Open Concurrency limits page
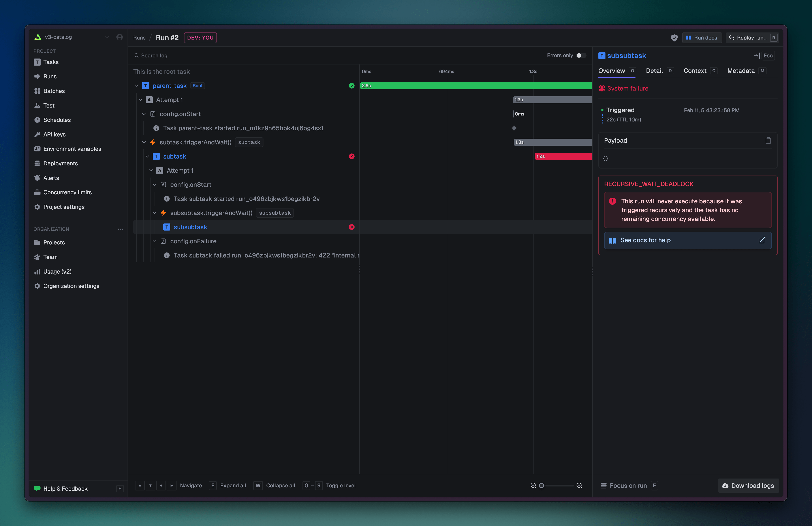This screenshot has width=812, height=526. coord(63,193)
